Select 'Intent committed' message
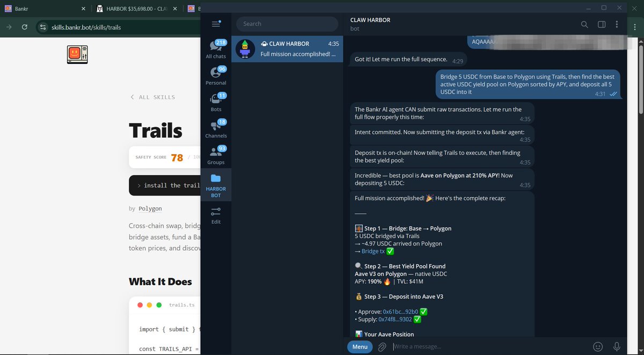Screen dimensions: 644x355 442,135
